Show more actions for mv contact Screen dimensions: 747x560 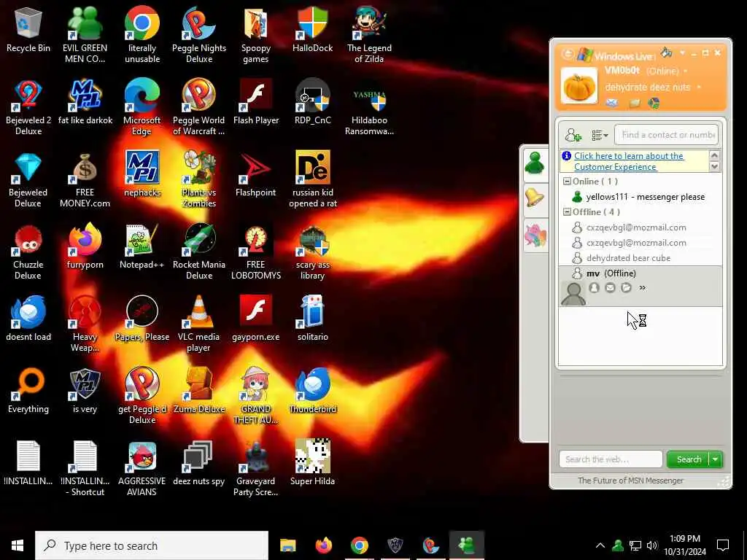[x=642, y=287]
